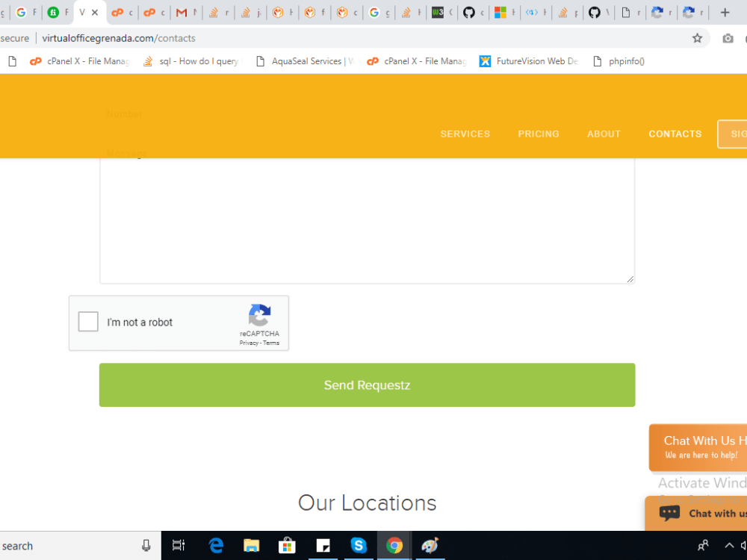The height and width of the screenshot is (560, 747).
Task: Click the Chat with us speech-bubble button
Action: (x=696, y=514)
